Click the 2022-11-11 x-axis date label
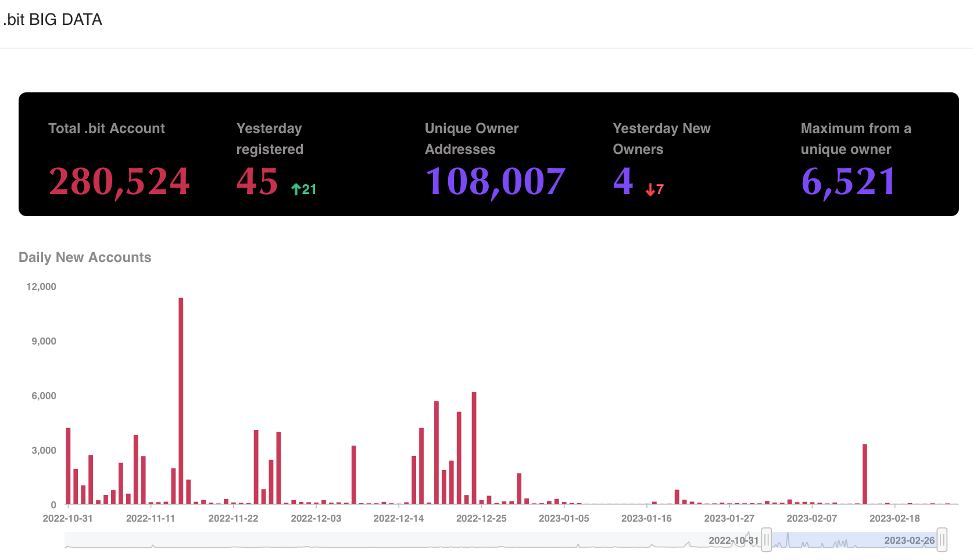 pos(151,518)
